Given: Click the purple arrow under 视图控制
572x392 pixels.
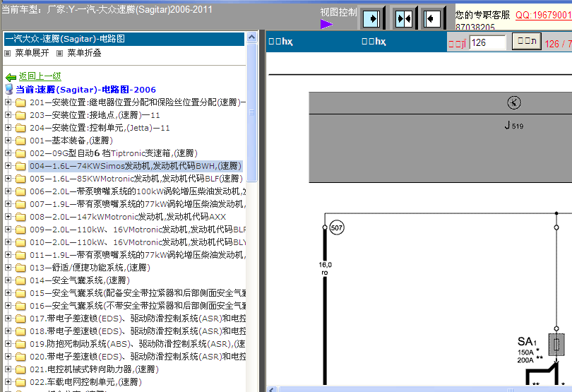Looking at the screenshot, I should (x=326, y=25).
